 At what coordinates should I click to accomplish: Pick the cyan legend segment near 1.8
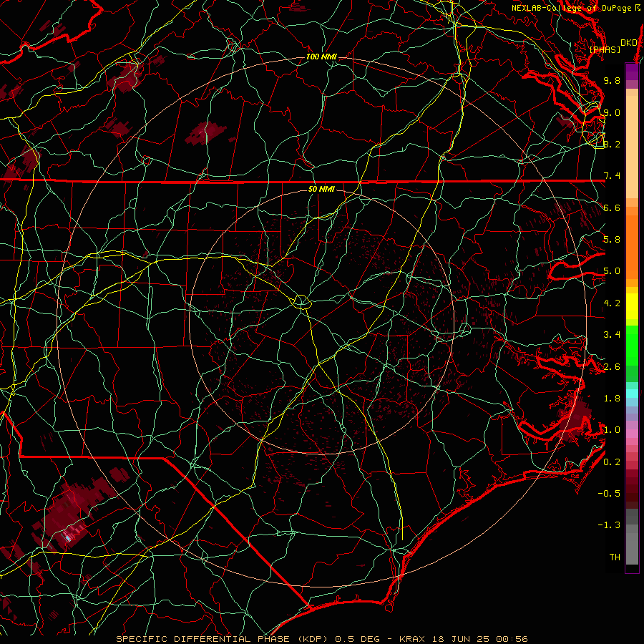[x=632, y=394]
